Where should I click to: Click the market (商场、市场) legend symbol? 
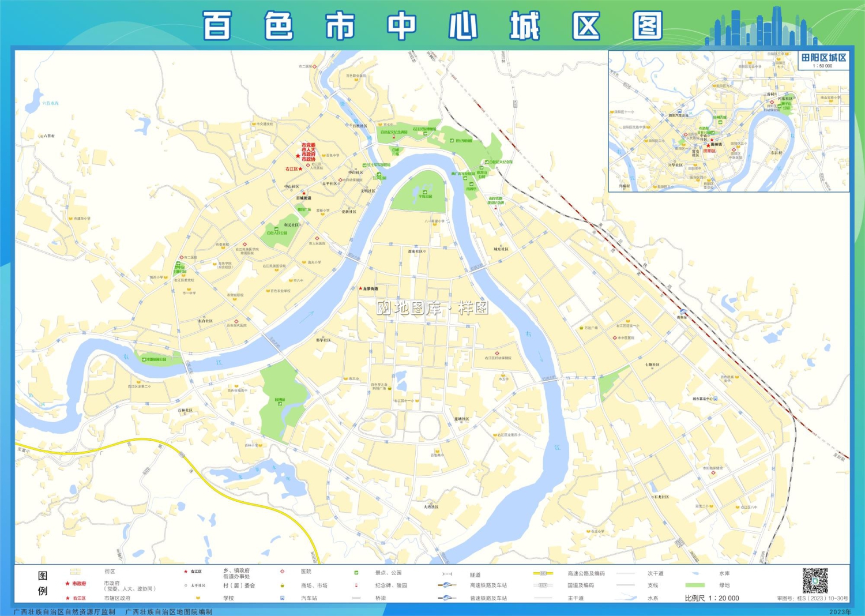[x=282, y=585]
